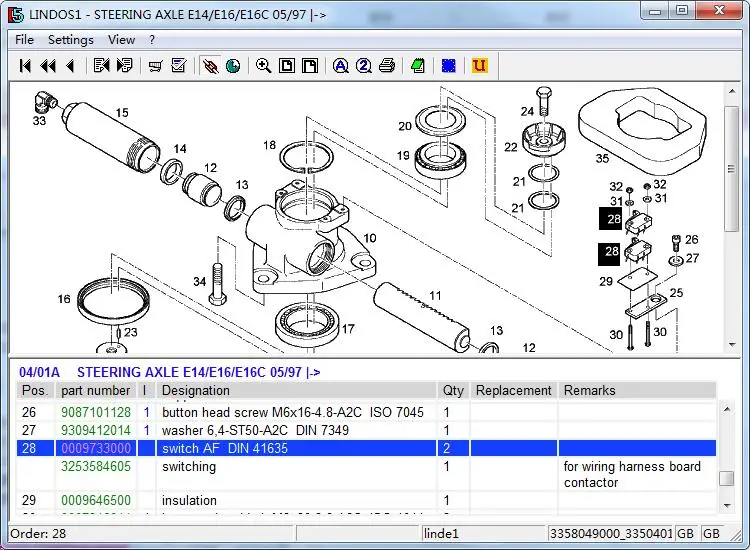
Task: Click the orange U icon in the toolbar
Action: [x=479, y=66]
